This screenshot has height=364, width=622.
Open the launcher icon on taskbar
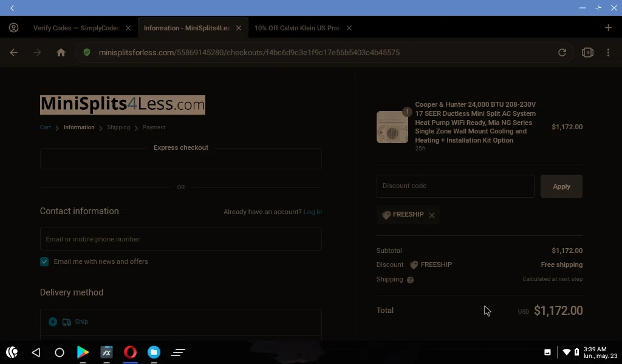pyautogui.click(x=12, y=352)
